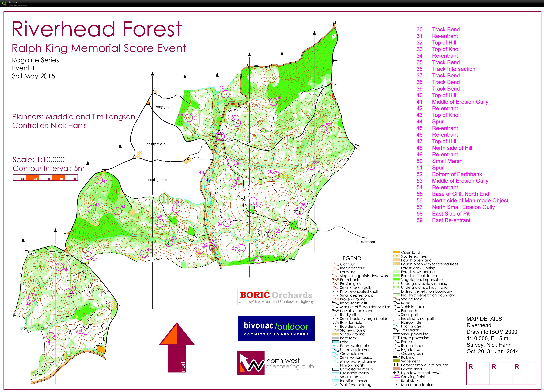This screenshot has width=544, height=392.
Task: Select control circle 34 on the map
Action: [x=227, y=223]
